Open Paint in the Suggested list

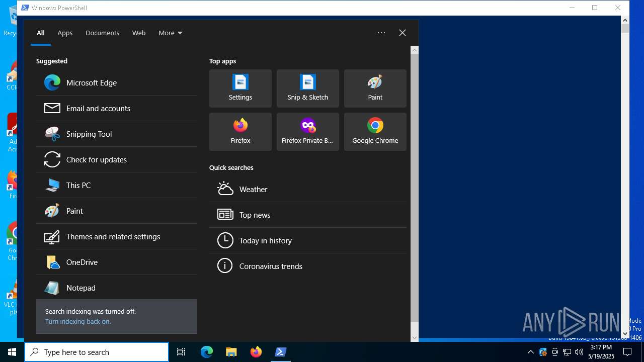tap(117, 211)
